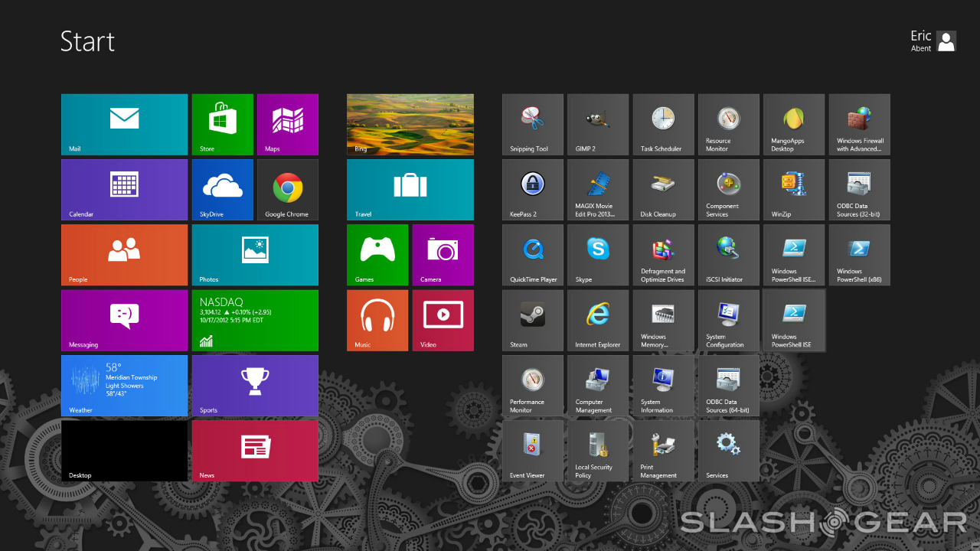Open the NASDAQ finance live tile
The height and width of the screenshot is (551, 980).
(255, 321)
